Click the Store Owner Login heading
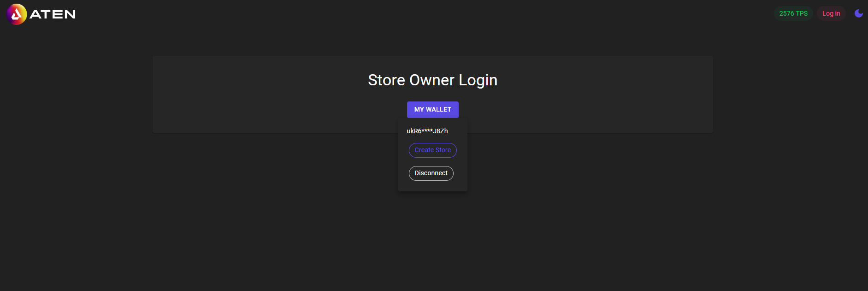This screenshot has height=291, width=868. [x=432, y=80]
